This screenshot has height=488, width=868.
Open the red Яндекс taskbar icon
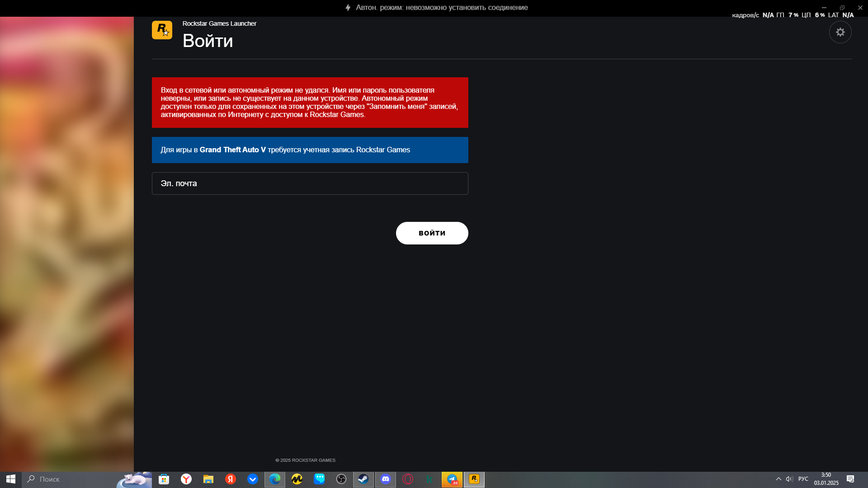231,479
